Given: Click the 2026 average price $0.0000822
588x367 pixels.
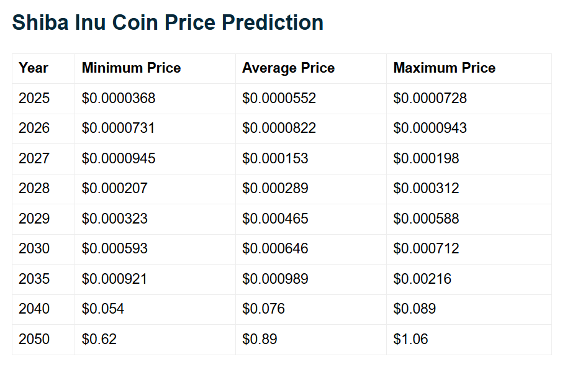Looking at the screenshot, I should [x=279, y=129].
